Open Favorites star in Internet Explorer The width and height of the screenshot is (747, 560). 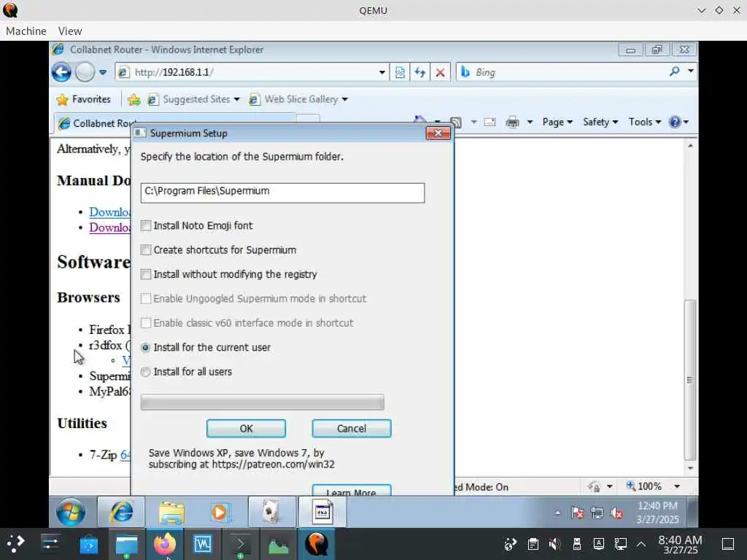(62, 99)
